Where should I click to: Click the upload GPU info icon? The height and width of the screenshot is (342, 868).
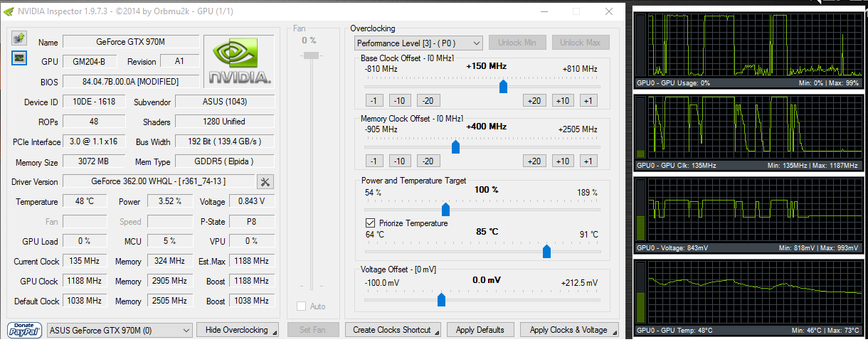tap(19, 37)
